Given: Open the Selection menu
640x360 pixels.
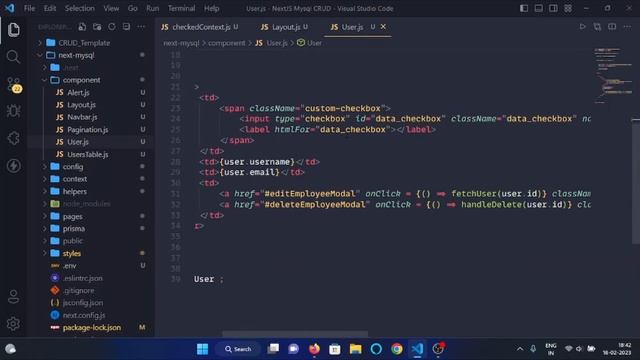Looking at the screenshot, I should point(80,8).
